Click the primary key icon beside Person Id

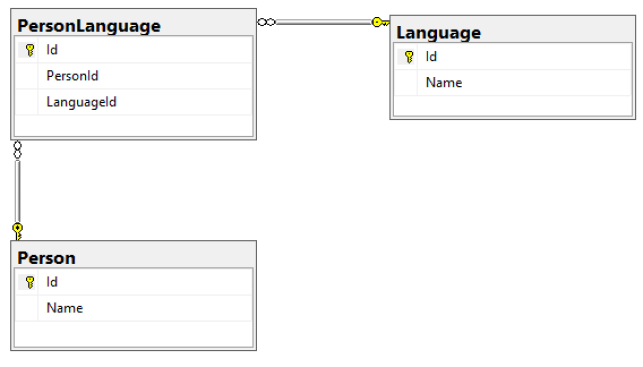[x=30, y=282]
